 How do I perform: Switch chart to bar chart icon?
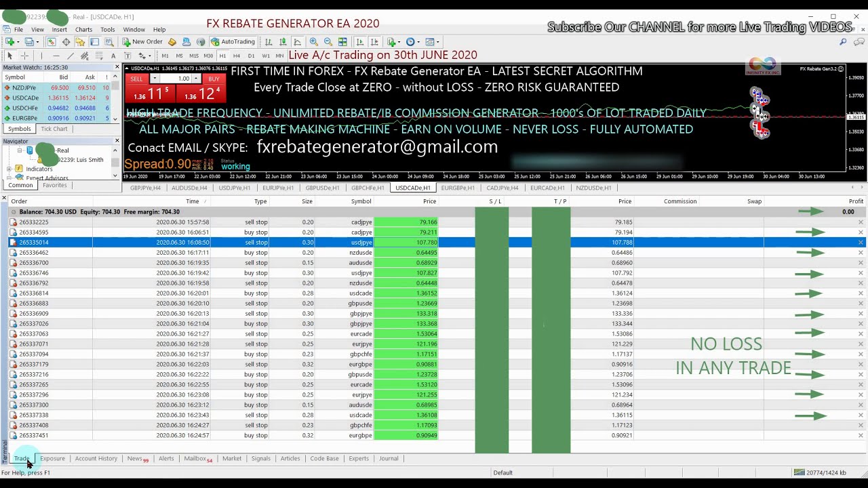(269, 41)
